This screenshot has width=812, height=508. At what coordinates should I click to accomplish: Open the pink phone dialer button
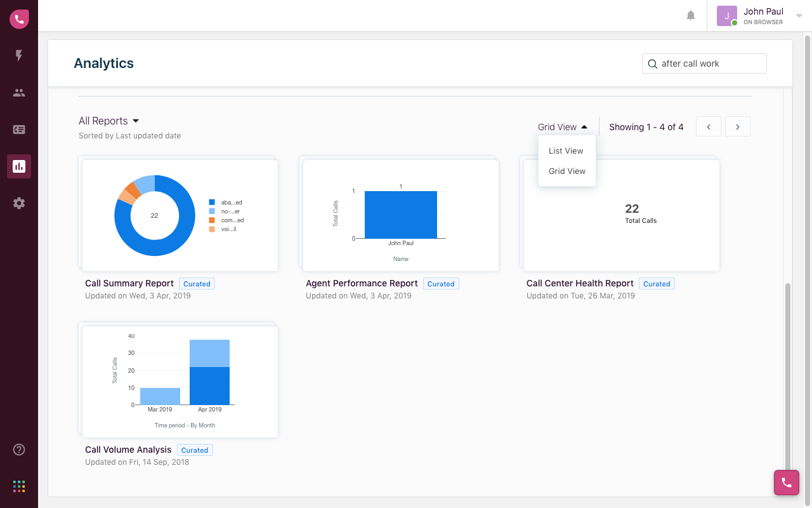787,483
